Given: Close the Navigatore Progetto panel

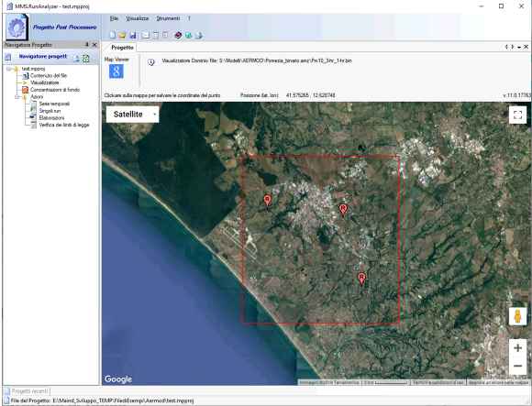Looking at the screenshot, I should [x=94, y=44].
